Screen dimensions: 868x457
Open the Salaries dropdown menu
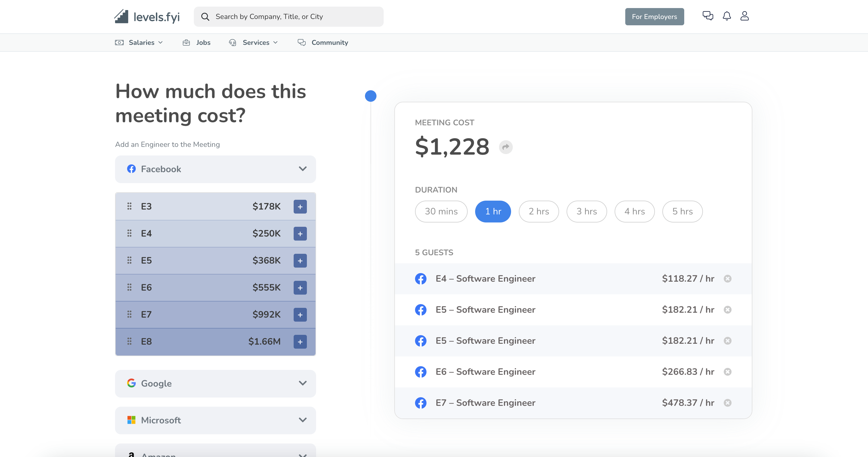click(x=139, y=43)
